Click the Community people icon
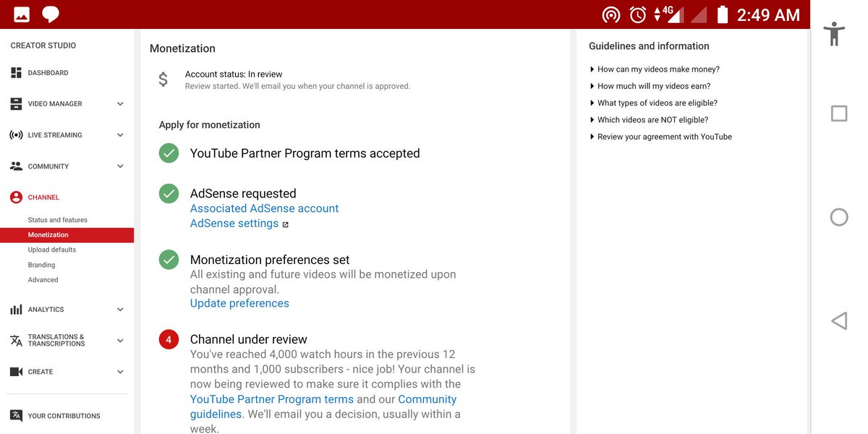 [x=16, y=166]
